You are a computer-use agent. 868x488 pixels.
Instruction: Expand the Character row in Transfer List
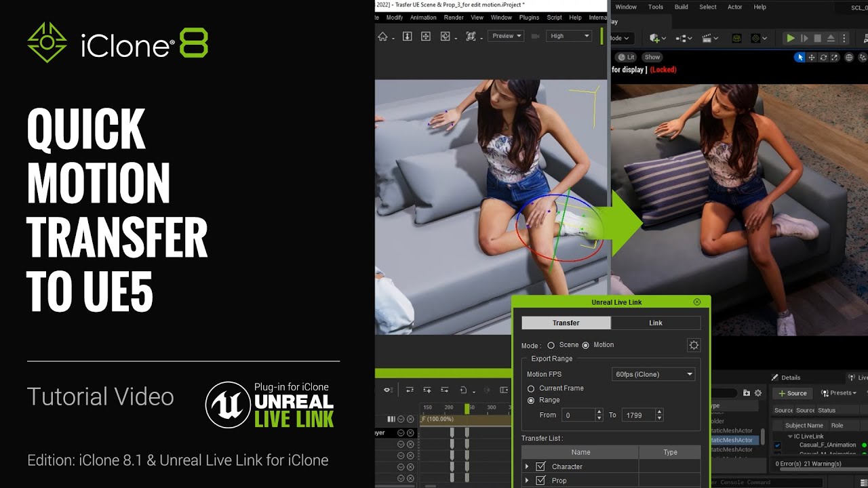pos(527,466)
